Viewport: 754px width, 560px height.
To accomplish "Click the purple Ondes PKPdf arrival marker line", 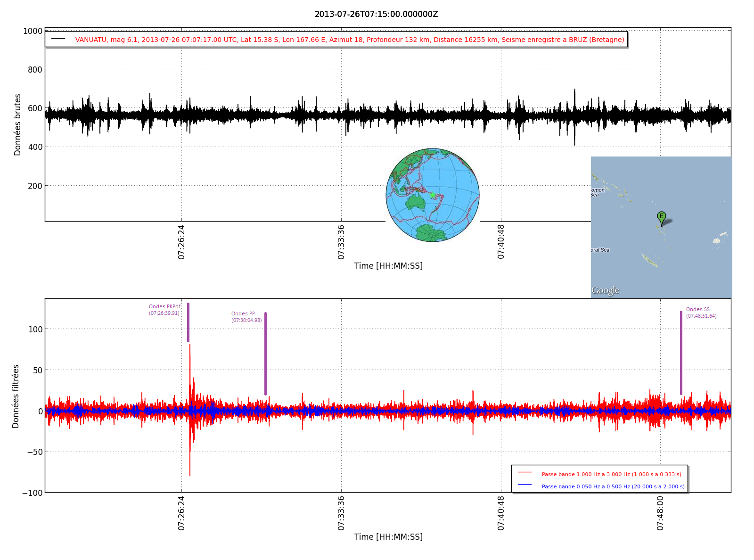I will (188, 322).
